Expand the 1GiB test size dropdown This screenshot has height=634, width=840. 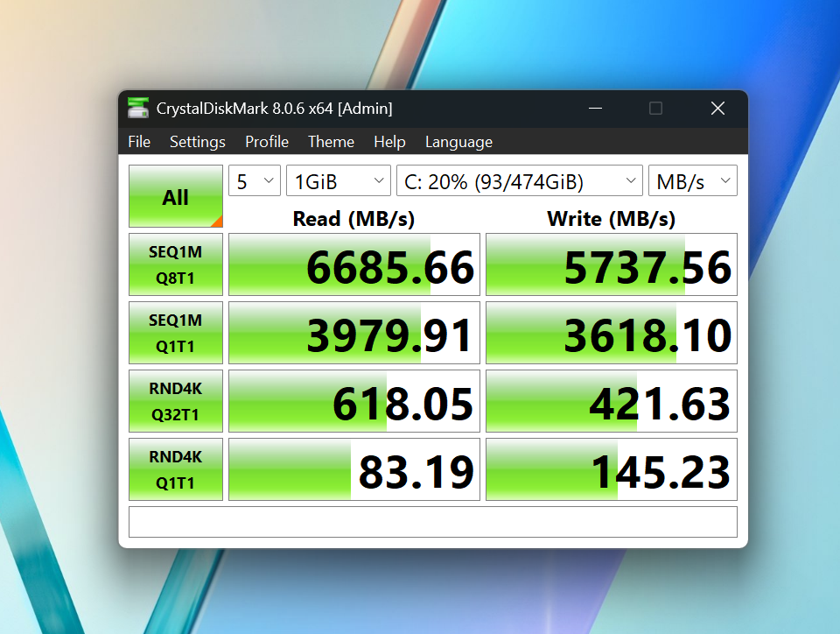pyautogui.click(x=339, y=181)
